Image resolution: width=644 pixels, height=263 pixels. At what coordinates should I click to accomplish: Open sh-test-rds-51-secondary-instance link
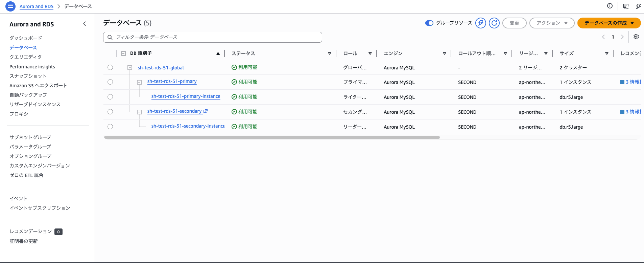tap(188, 126)
